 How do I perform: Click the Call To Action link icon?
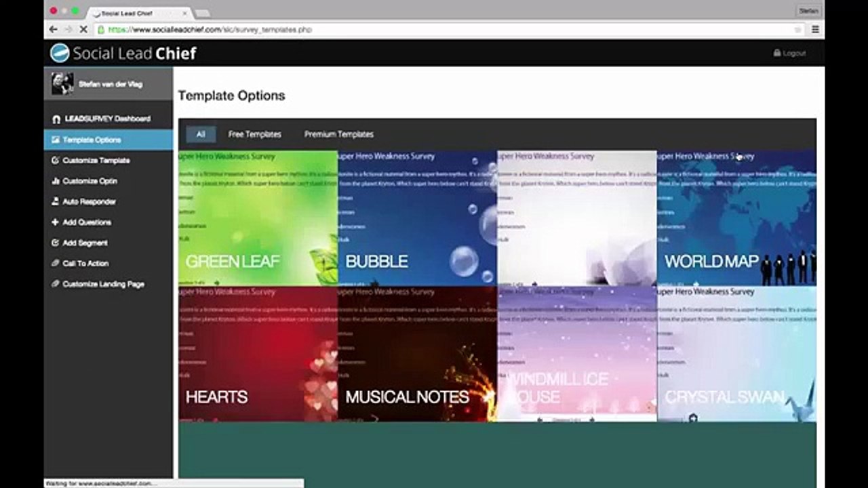point(56,263)
